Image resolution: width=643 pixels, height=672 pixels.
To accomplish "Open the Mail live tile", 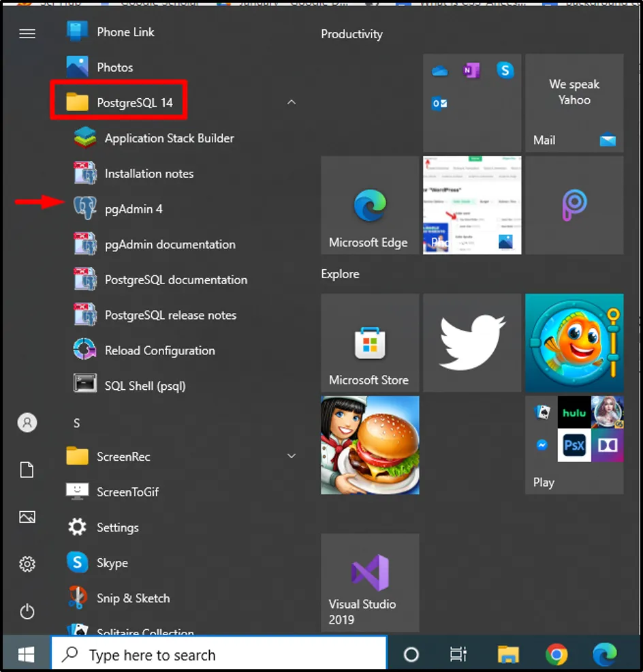I will [x=574, y=103].
